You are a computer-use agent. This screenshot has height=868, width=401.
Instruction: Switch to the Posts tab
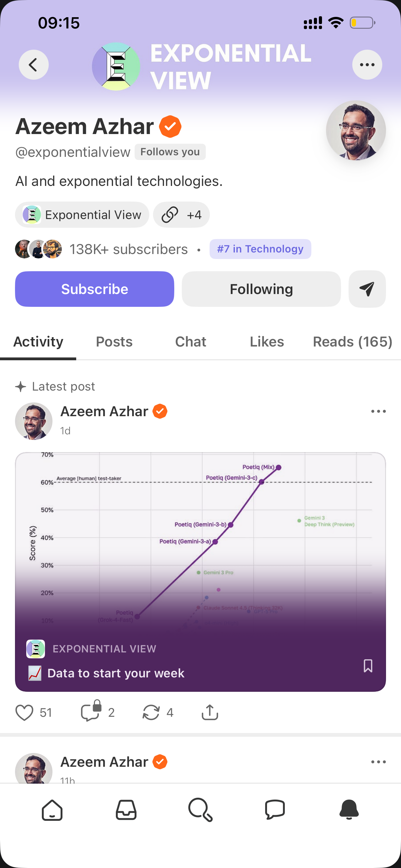point(114,342)
